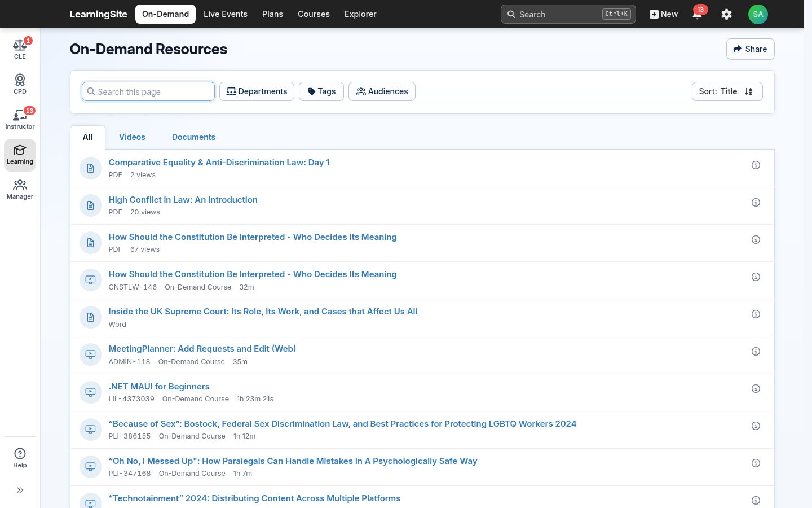Viewport: 812px width, 508px height.
Task: Open CNSTLW-146 Constitution course link
Action: [253, 274]
